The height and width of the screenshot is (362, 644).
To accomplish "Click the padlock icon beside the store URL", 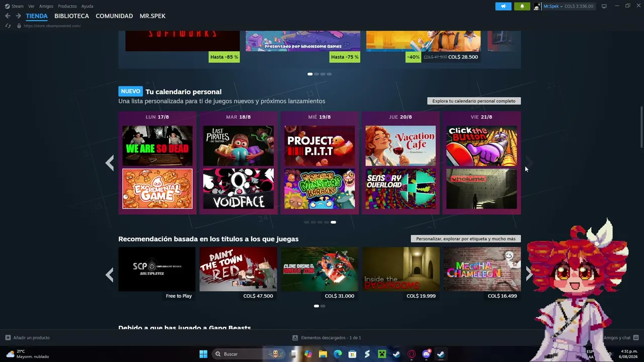I will coord(19,26).
